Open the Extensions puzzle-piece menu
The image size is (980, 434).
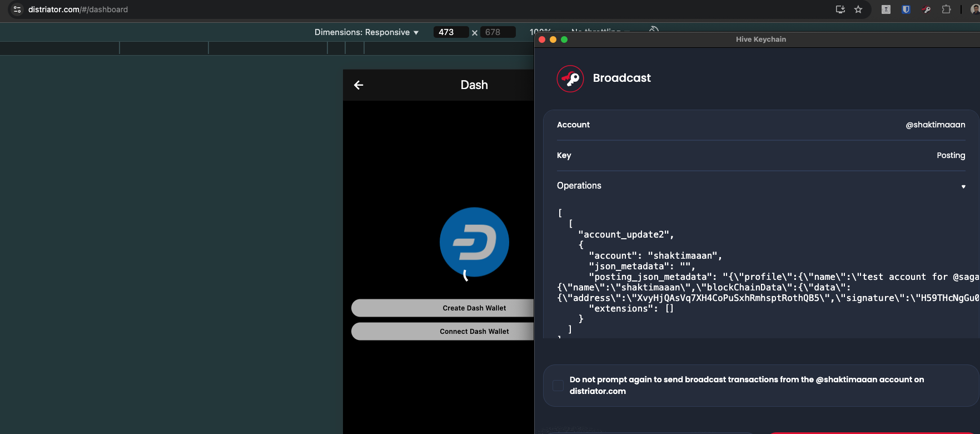point(946,9)
